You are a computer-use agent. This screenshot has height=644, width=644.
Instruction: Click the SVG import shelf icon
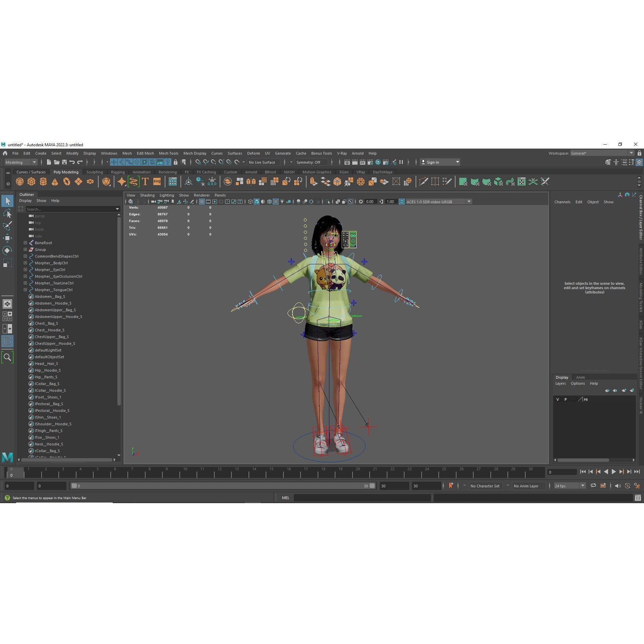click(x=157, y=182)
